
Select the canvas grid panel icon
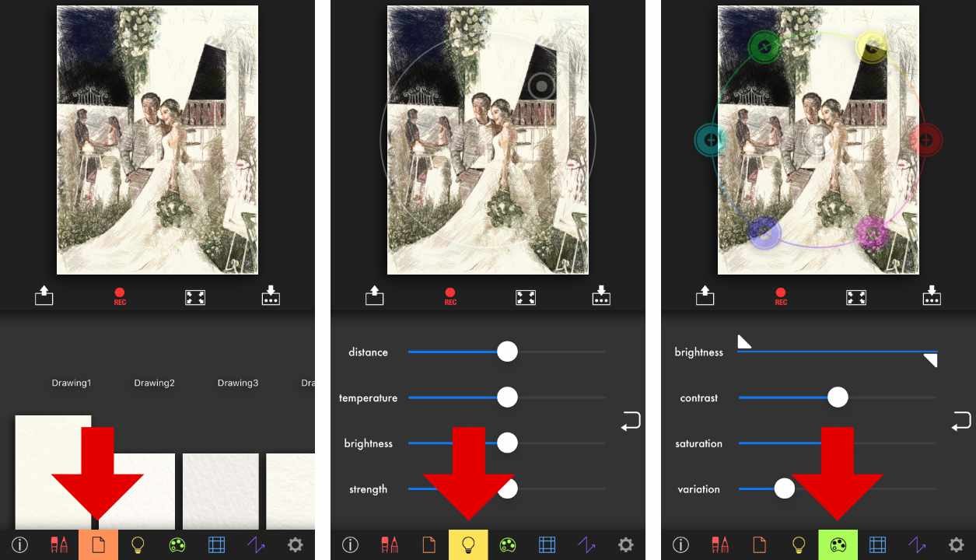click(x=216, y=544)
